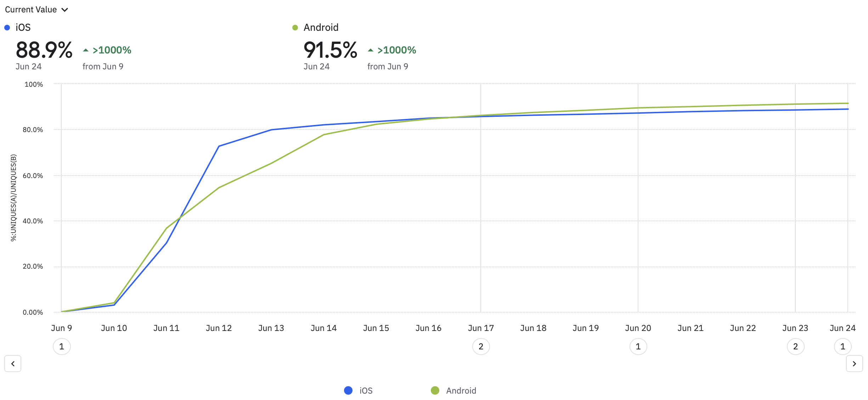Click the previous page arrow button
The image size is (868, 400).
tap(13, 364)
